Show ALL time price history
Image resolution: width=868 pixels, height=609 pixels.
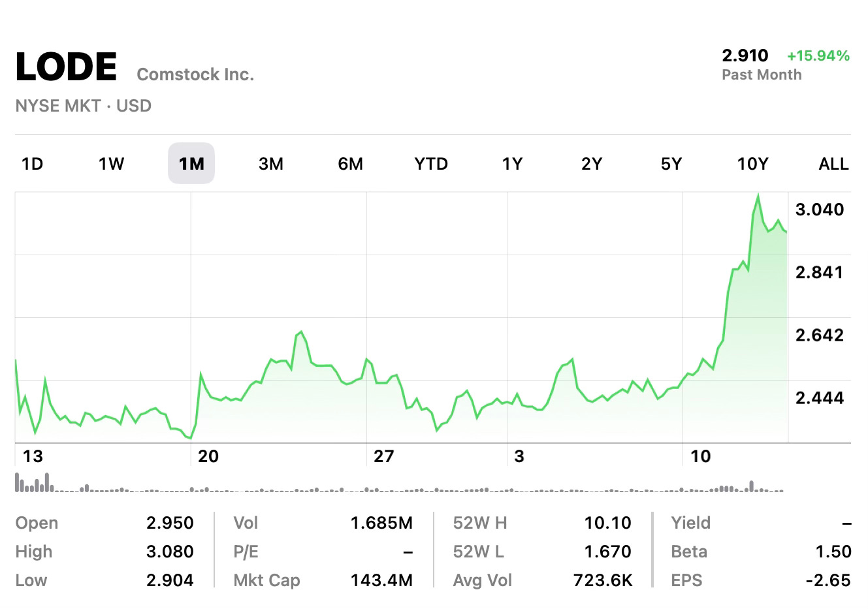coord(834,163)
